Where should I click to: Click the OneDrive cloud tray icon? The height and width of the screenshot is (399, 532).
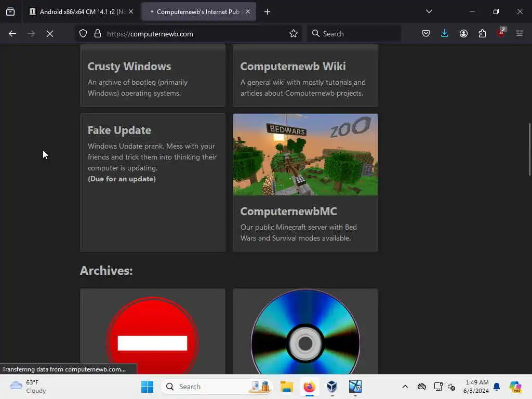422,387
